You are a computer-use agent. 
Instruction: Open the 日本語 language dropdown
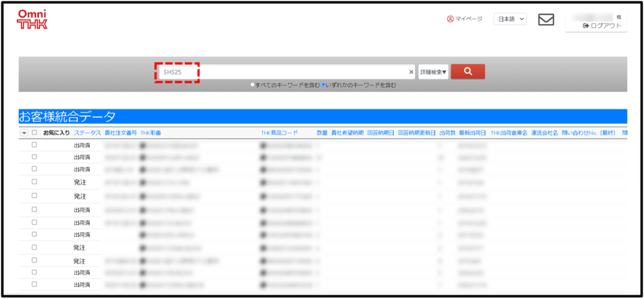tap(510, 19)
